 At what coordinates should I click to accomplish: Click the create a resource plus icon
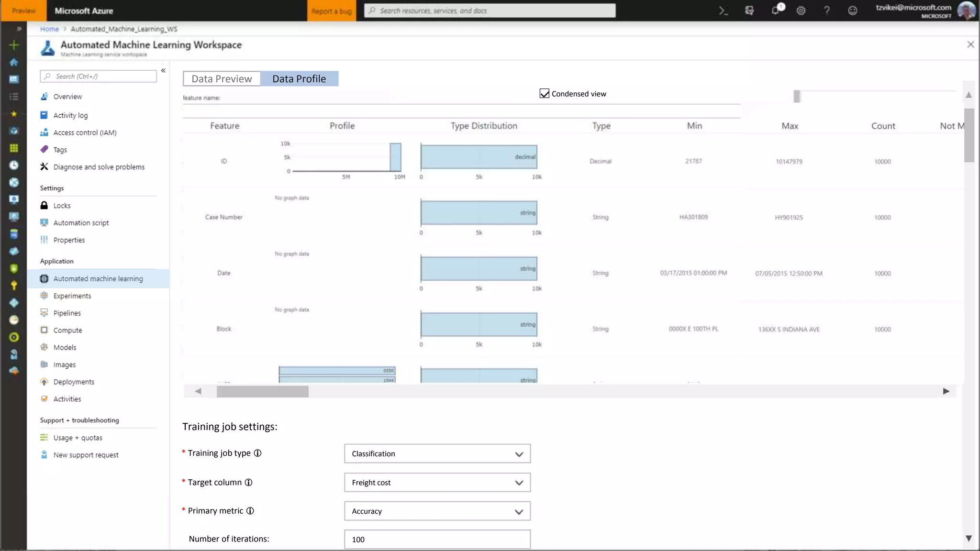coord(14,45)
